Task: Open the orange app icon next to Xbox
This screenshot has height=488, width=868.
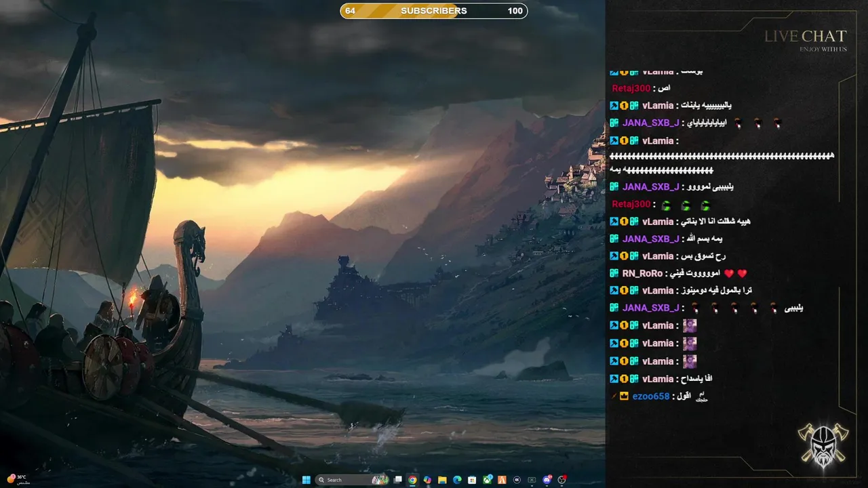Action: pyautogui.click(x=502, y=480)
